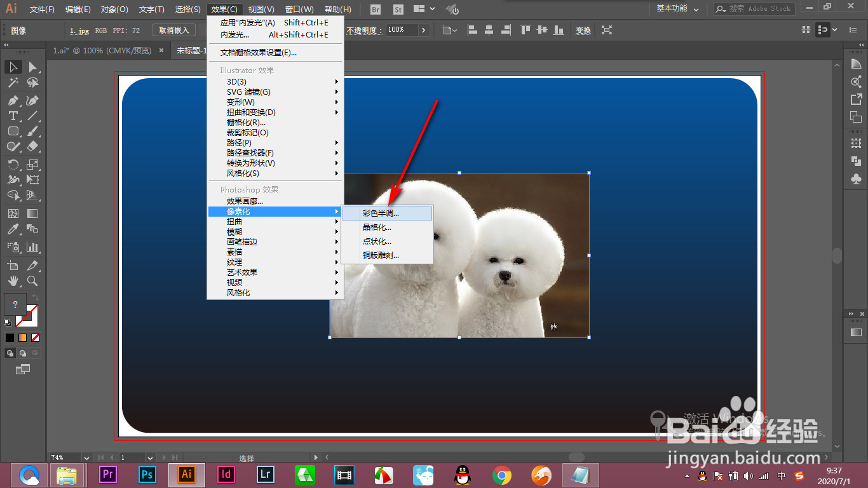Swap the fill and stroke colors
This screenshot has width=868, height=488.
pyautogui.click(x=37, y=299)
